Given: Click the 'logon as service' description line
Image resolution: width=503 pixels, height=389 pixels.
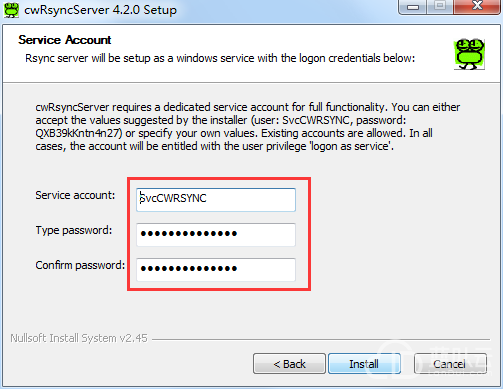Looking at the screenshot, I should point(215,146).
